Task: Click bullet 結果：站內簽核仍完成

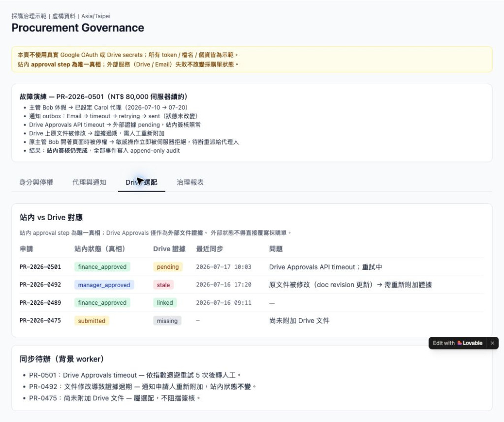Action: pos(104,151)
